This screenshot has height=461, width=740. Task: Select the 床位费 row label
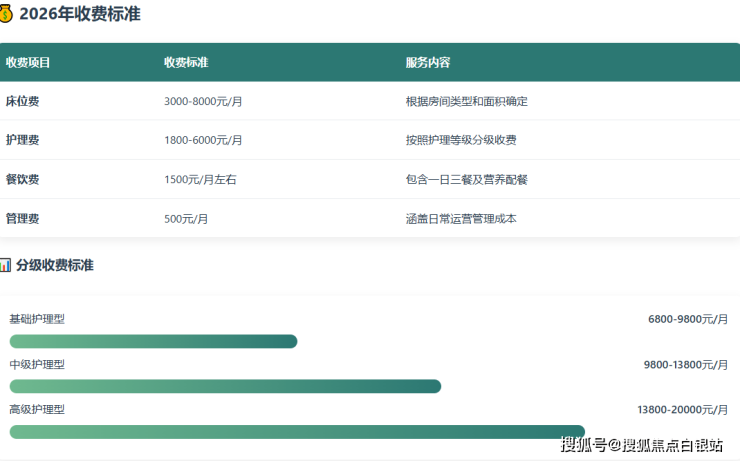22,101
